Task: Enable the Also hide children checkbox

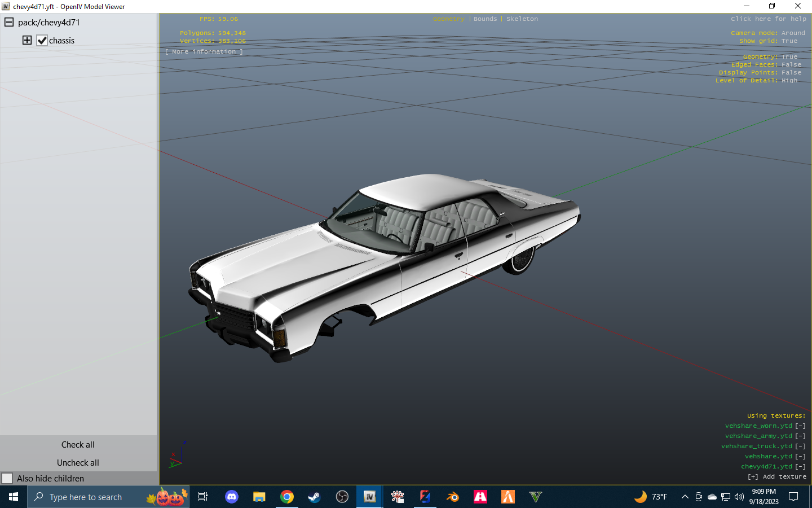Action: coord(7,479)
